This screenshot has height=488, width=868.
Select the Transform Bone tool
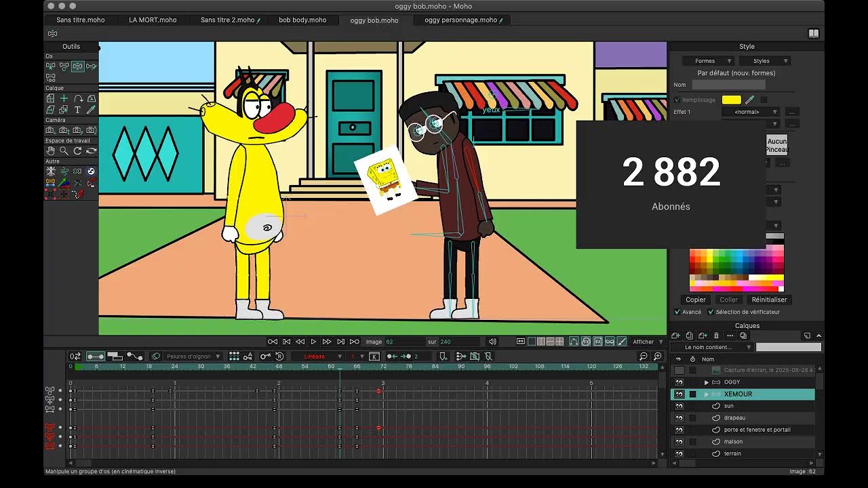pyautogui.click(x=64, y=66)
